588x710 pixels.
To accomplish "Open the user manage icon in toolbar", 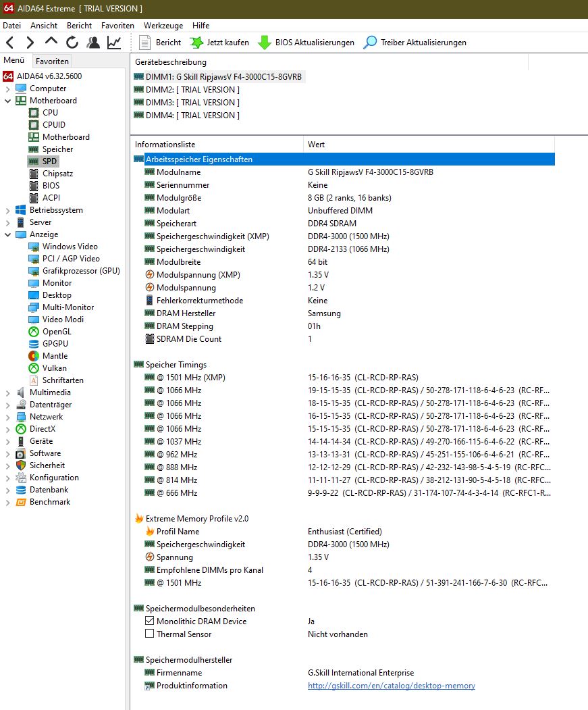I will (93, 43).
